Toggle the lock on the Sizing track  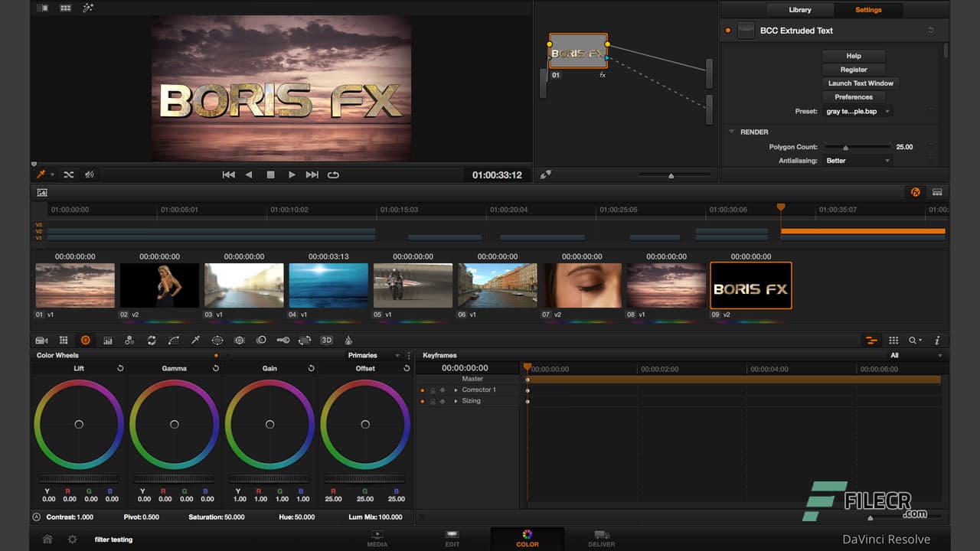coord(432,400)
